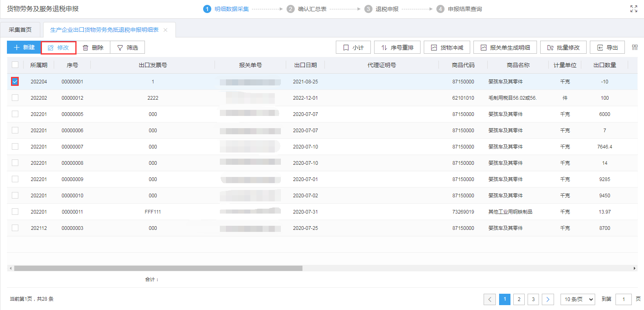Open the 筛选 filter button

(x=128, y=48)
